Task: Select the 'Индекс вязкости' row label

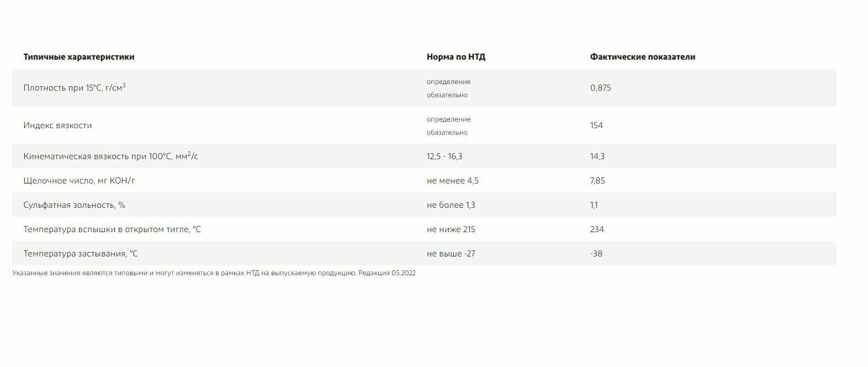Action: coord(57,125)
